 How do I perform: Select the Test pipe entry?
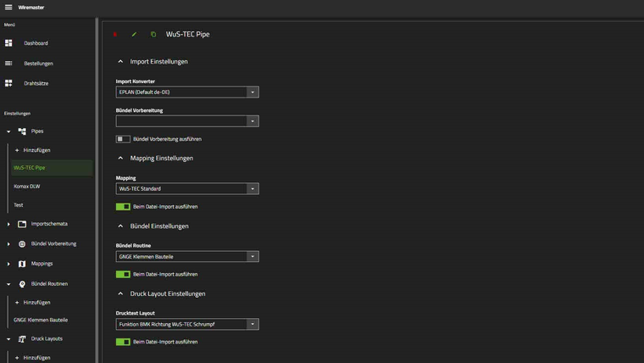(19, 206)
